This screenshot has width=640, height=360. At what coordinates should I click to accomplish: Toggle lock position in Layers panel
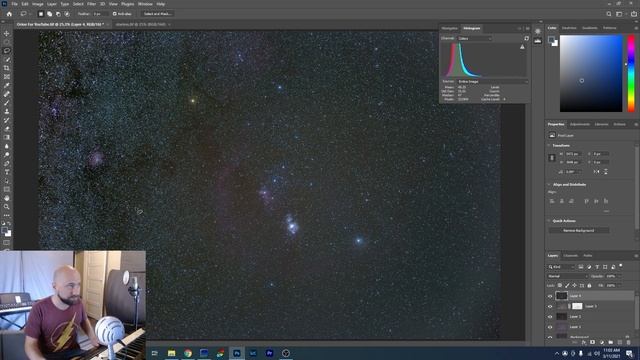[x=574, y=285]
